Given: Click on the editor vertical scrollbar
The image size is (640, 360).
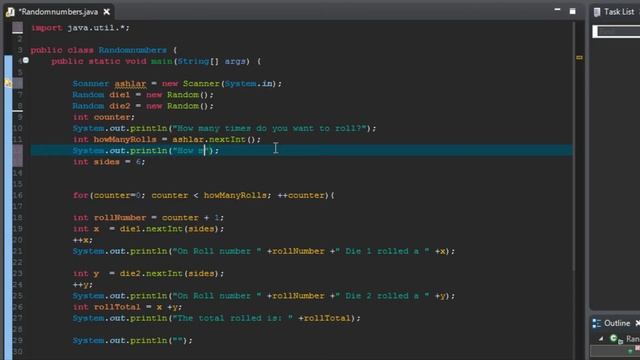Looking at the screenshot, I should coord(573,147).
